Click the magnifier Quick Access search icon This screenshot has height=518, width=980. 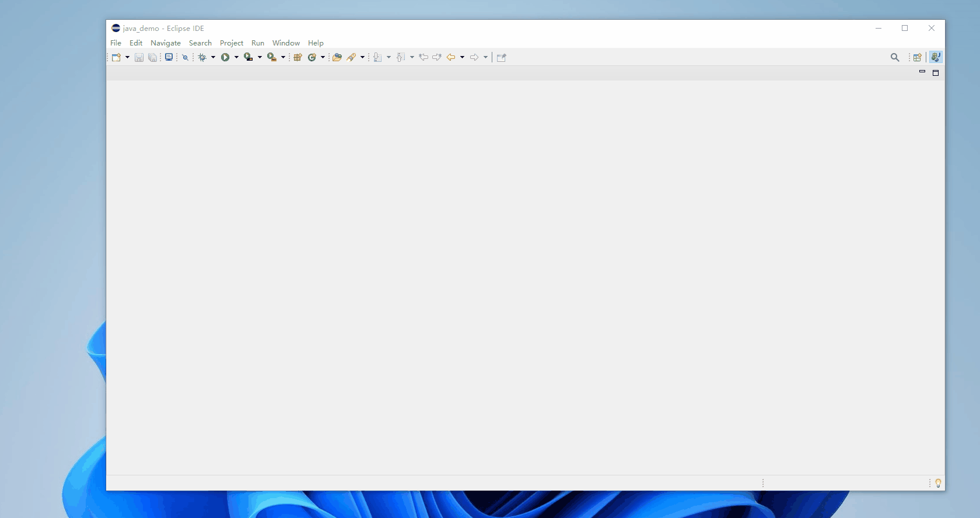(x=895, y=57)
